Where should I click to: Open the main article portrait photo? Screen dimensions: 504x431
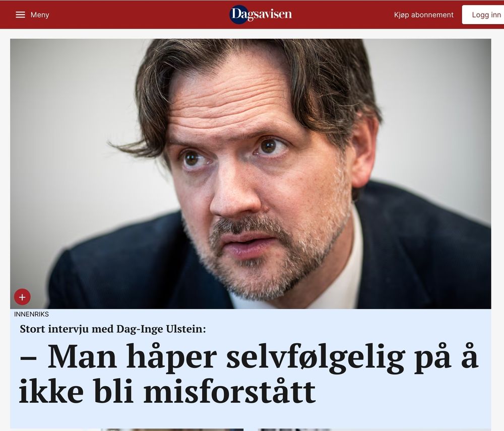click(250, 174)
